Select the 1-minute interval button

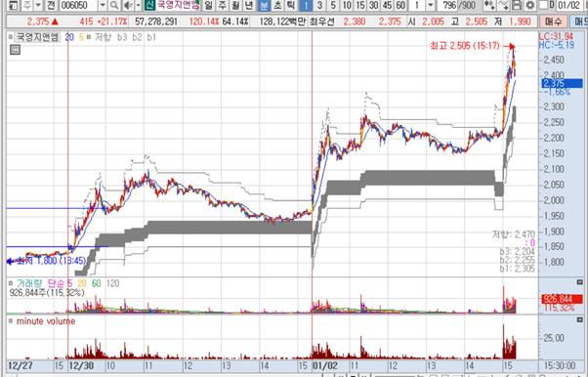(306, 5)
